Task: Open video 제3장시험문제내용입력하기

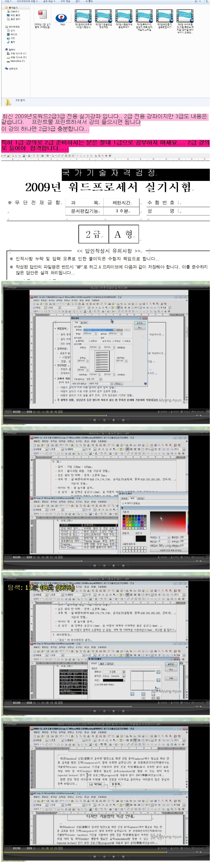Action: point(124,19)
